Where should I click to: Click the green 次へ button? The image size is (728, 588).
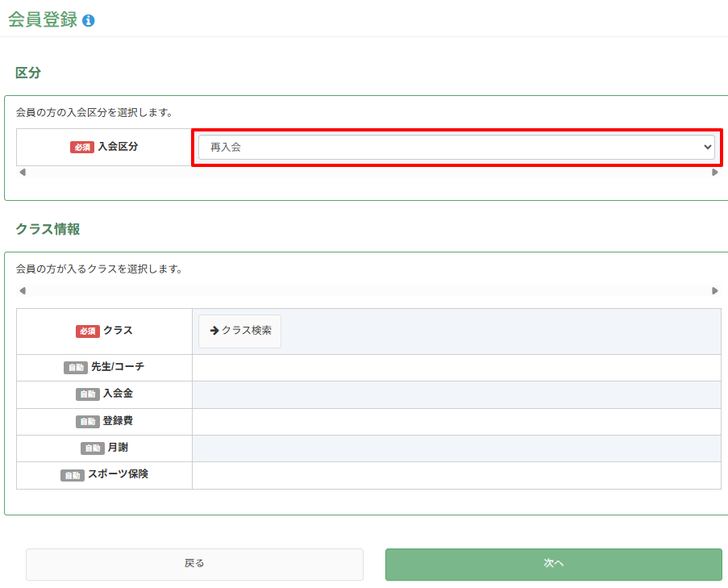tap(553, 565)
